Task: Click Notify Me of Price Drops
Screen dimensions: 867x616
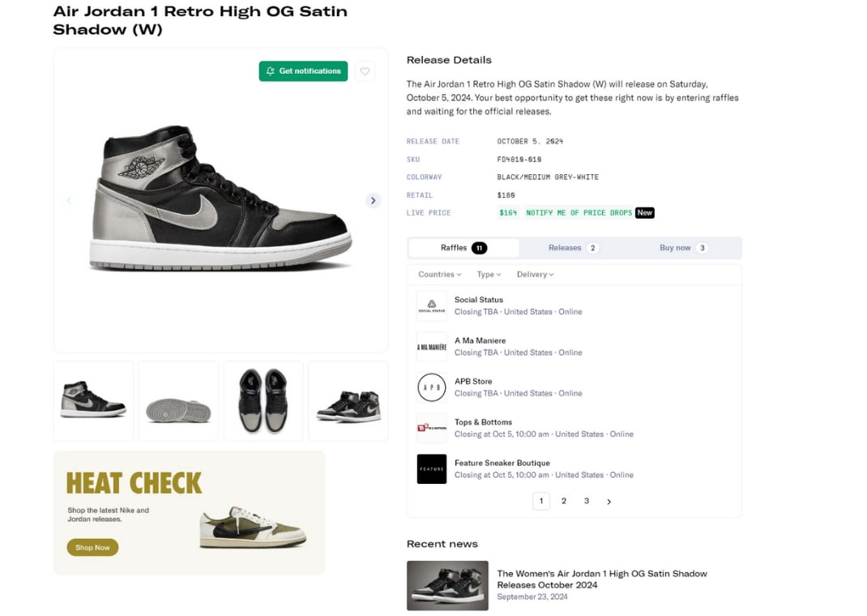Action: point(579,212)
